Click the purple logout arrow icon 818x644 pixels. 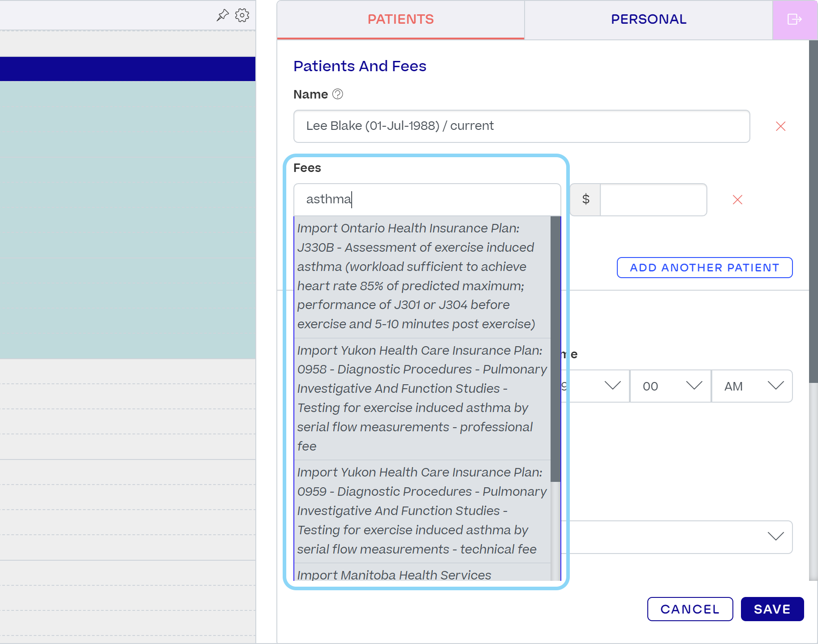click(795, 19)
